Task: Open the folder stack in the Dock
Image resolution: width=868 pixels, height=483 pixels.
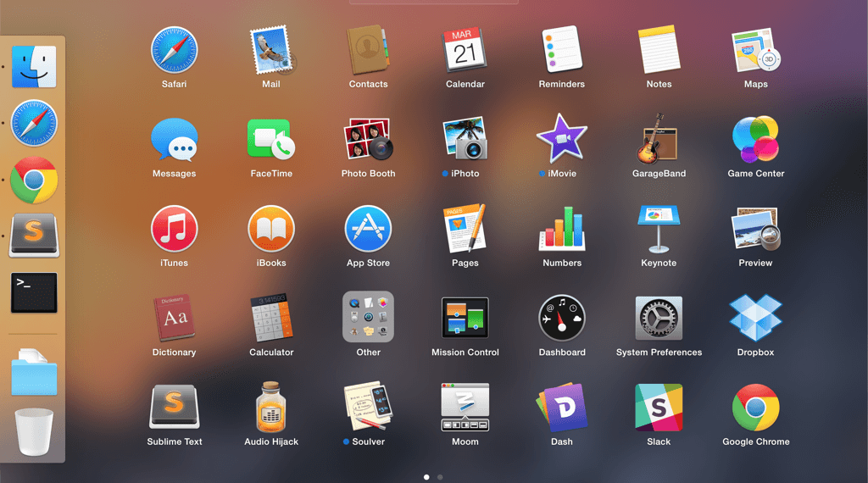Action: [34, 372]
